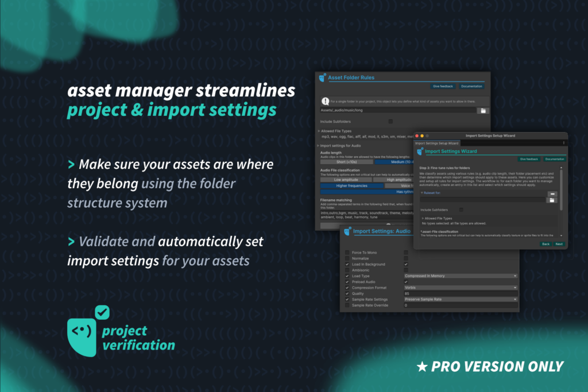Viewport: 588px width, 392px height.
Task: Click scroll up arrow in wizard
Action: click(x=561, y=168)
